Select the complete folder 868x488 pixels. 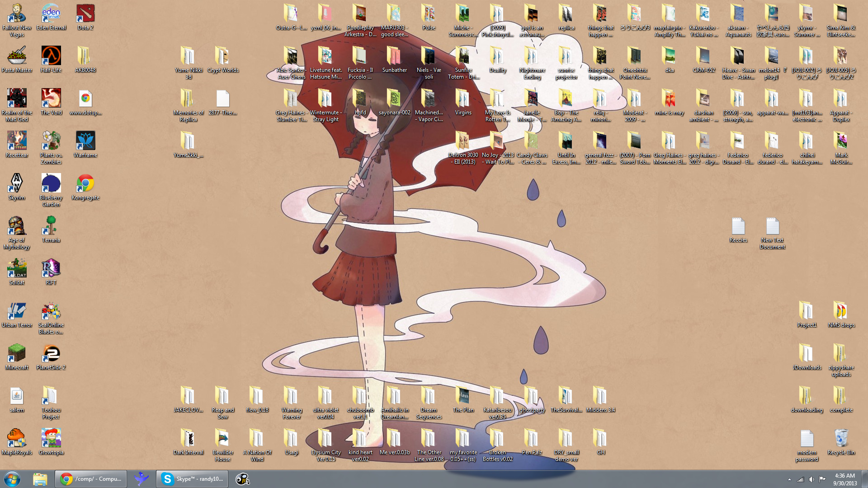[841, 399]
